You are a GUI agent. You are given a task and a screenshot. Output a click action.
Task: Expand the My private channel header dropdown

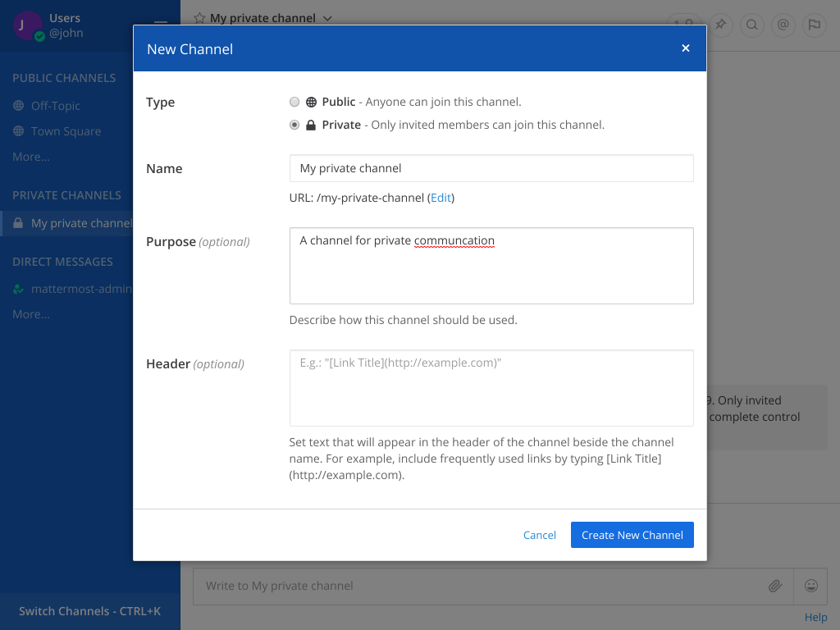pyautogui.click(x=327, y=18)
